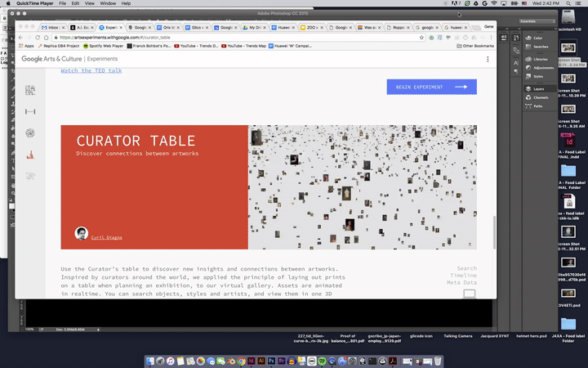Select the red sidebar experiment icon

30,154
